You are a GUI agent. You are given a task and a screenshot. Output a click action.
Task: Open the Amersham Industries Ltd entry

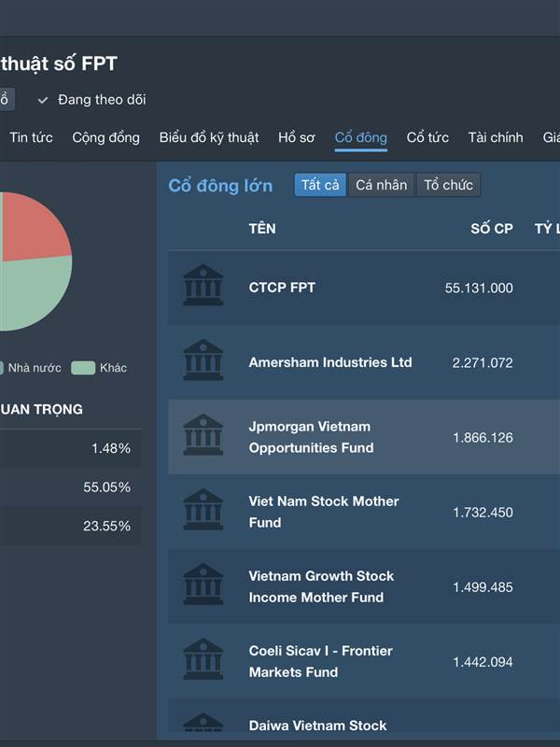(x=364, y=362)
